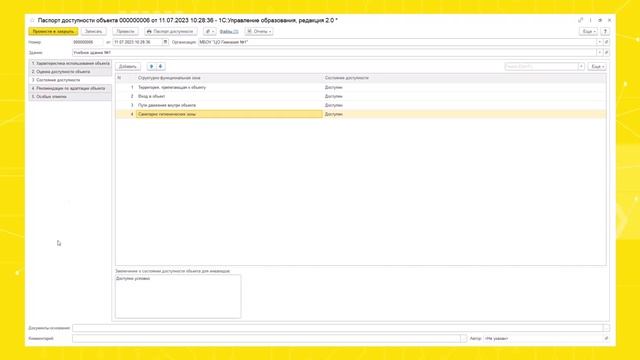Click the Комментарий field
640x360 pixels.
pyautogui.click(x=266, y=338)
